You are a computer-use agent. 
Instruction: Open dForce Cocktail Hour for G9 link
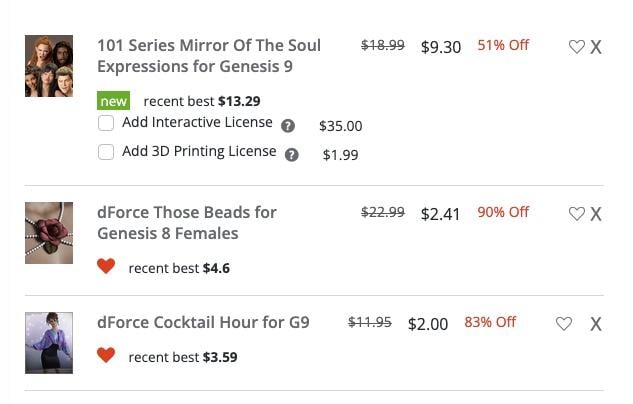[203, 323]
